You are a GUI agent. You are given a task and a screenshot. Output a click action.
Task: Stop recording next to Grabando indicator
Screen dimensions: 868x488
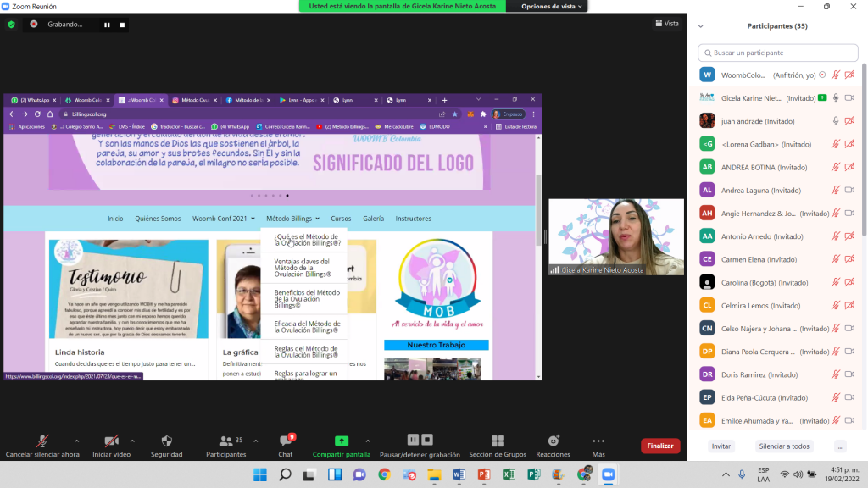122,25
